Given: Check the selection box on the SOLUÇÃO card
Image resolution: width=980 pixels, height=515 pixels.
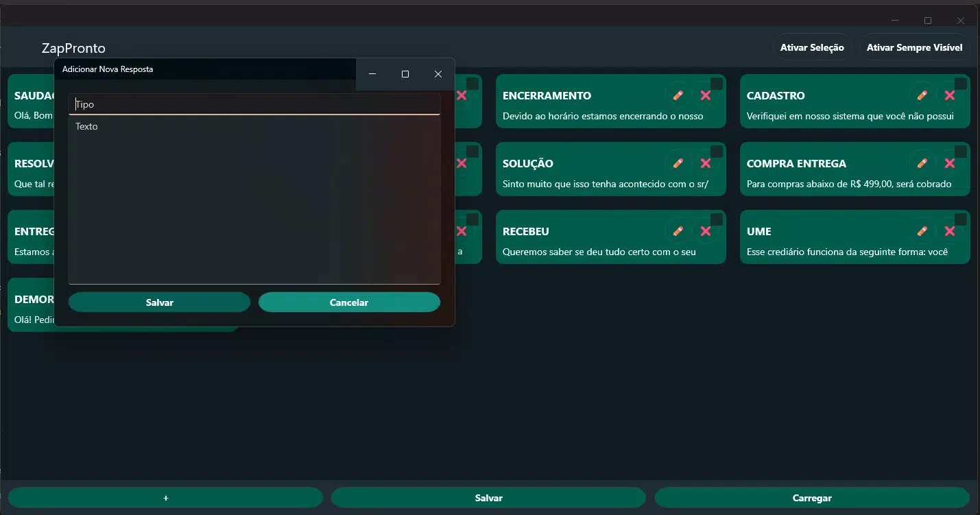Looking at the screenshot, I should pos(717,152).
